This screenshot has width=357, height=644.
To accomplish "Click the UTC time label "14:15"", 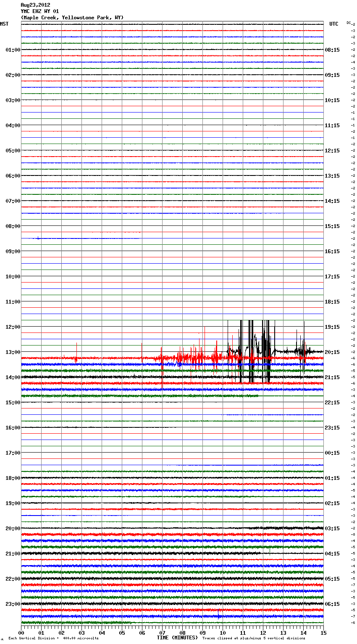I will pyautogui.click(x=332, y=201).
